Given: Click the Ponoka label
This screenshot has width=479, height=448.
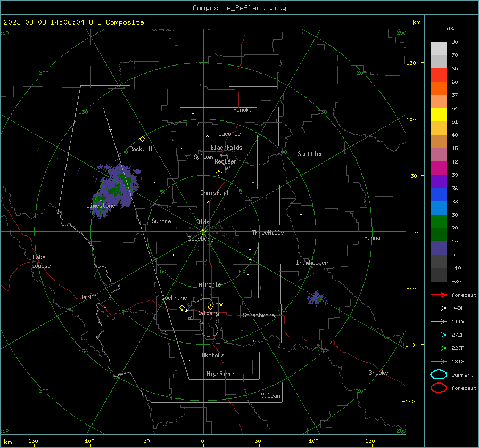Looking at the screenshot, I should (243, 110).
